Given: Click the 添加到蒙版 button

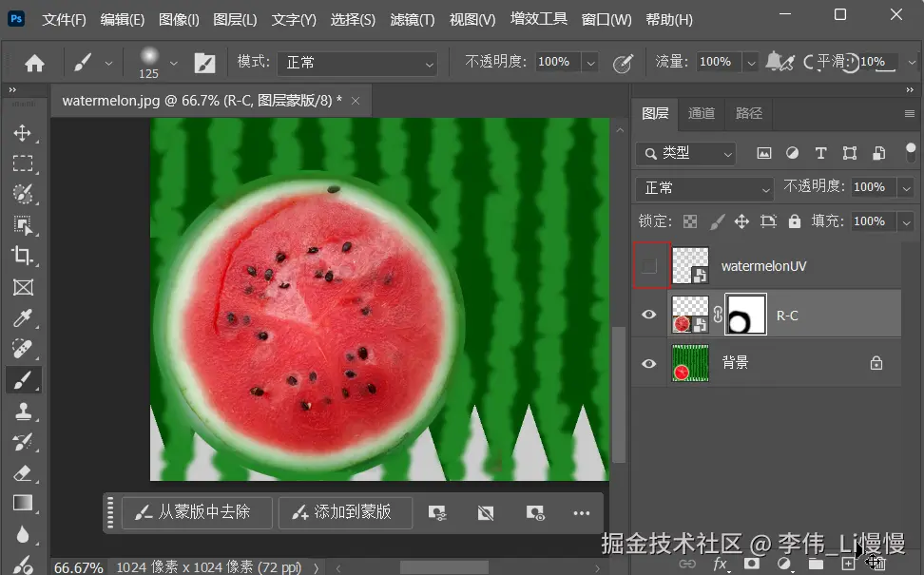Looking at the screenshot, I should pos(345,512).
